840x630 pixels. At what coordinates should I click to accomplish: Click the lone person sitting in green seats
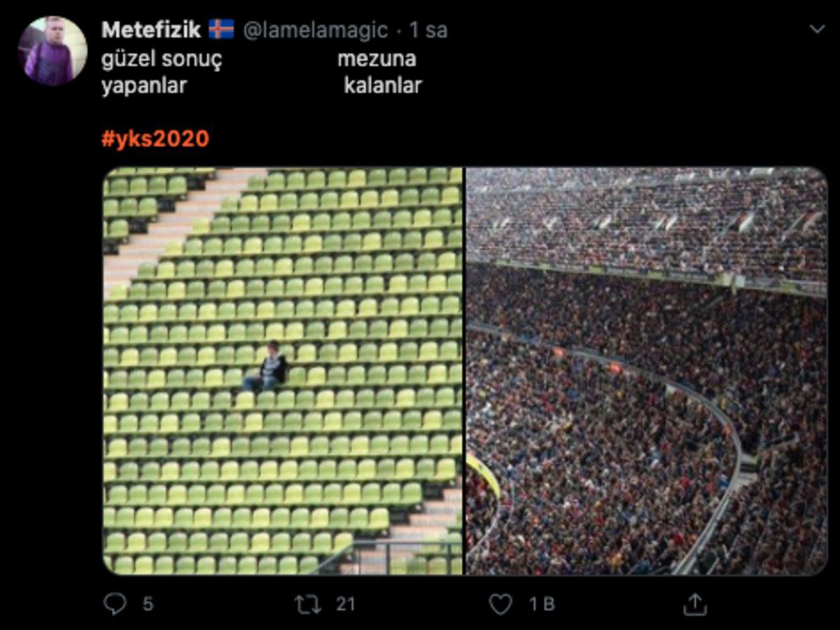coord(266,366)
